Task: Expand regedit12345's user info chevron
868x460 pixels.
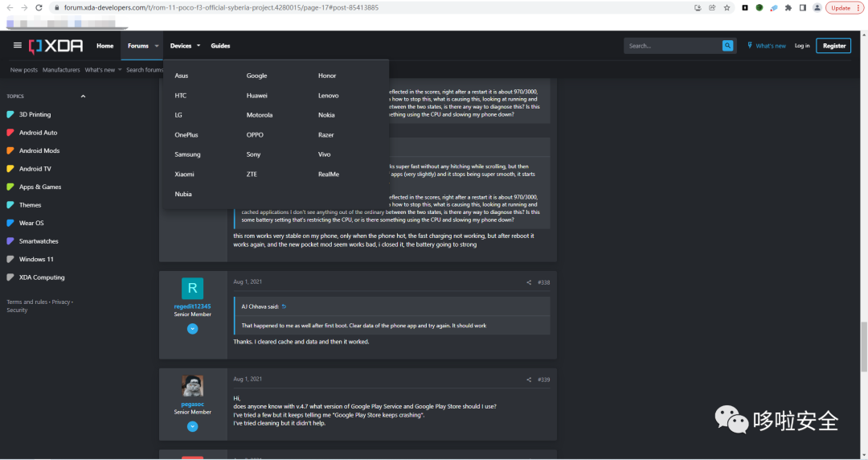Action: point(192,329)
